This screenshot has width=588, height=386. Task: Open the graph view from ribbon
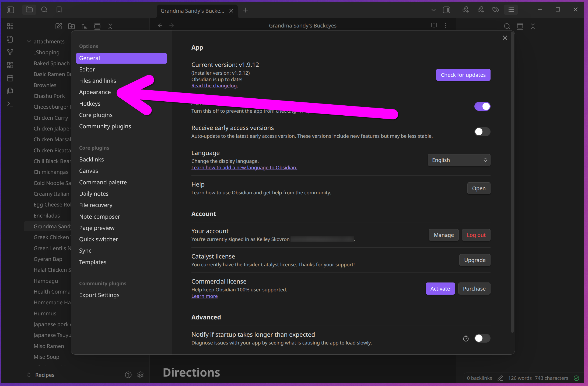pos(10,52)
